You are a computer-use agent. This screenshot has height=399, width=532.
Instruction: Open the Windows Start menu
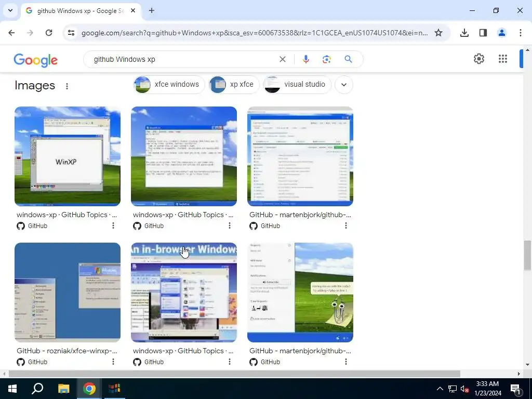(x=12, y=389)
